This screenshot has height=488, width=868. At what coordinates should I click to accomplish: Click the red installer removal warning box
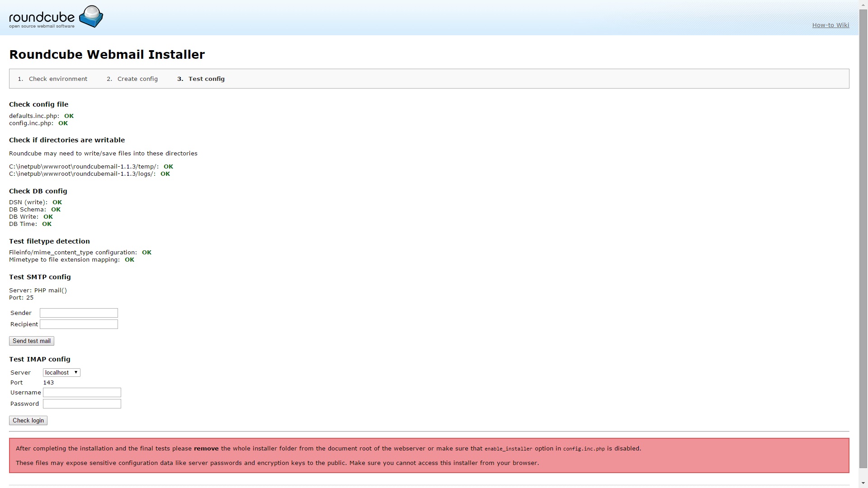(x=429, y=455)
